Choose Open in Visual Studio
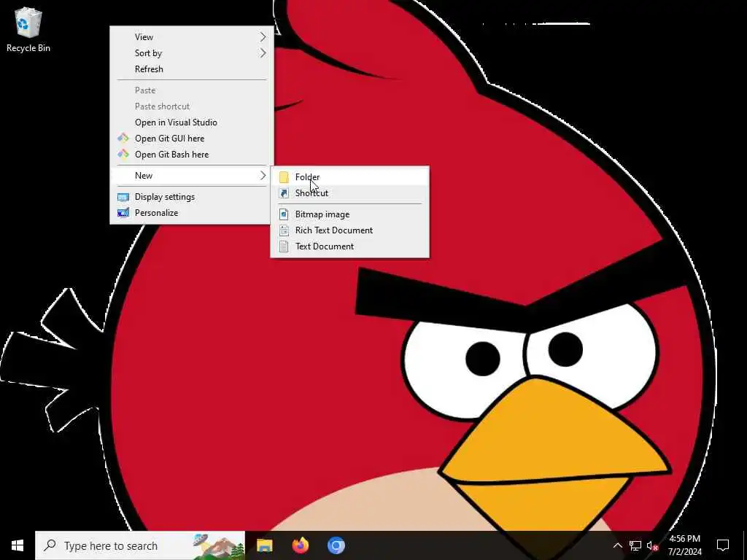 pos(192,122)
